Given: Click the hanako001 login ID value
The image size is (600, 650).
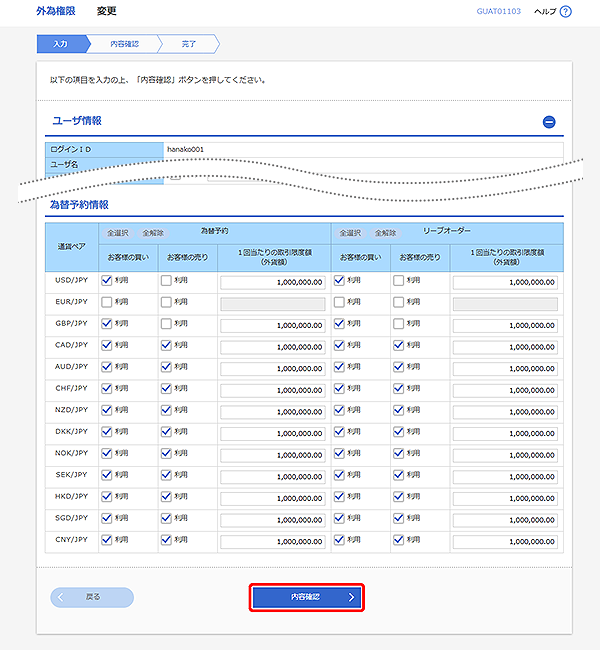Looking at the screenshot, I should coord(185,149).
